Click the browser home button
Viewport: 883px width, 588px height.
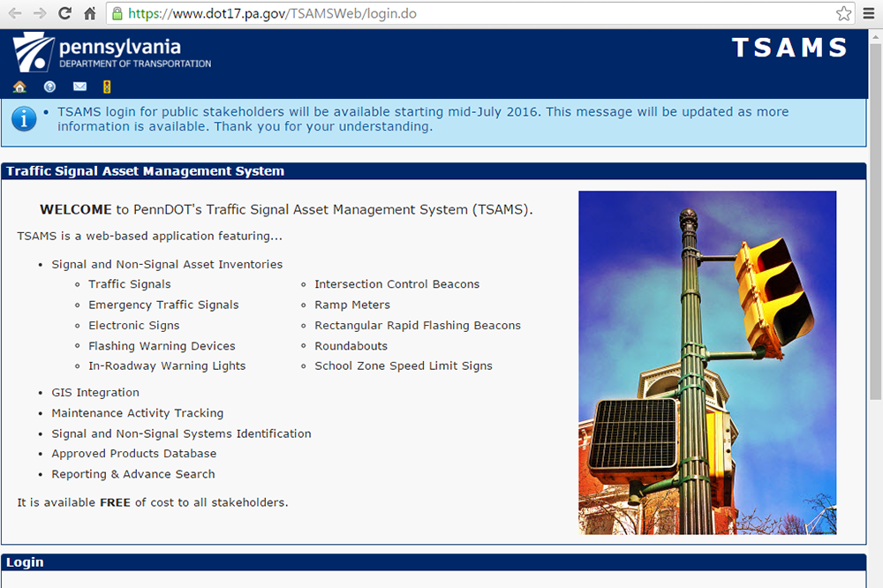(89, 14)
